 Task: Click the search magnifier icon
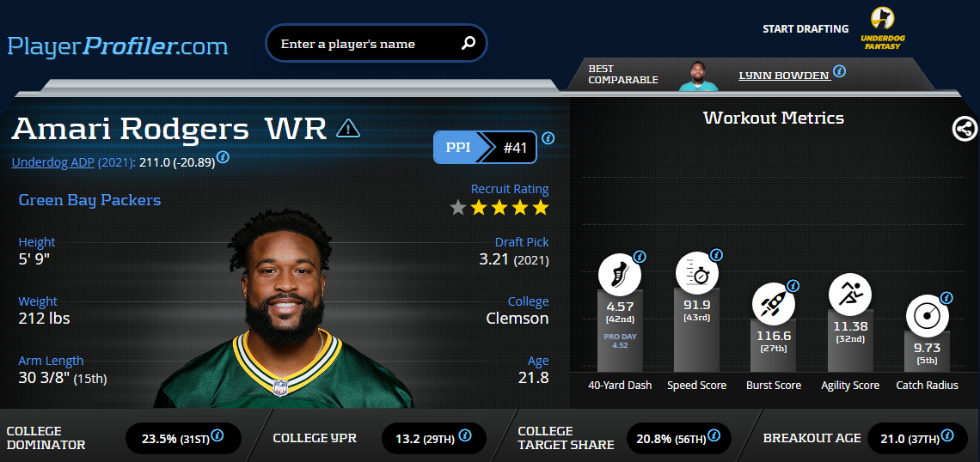(469, 43)
